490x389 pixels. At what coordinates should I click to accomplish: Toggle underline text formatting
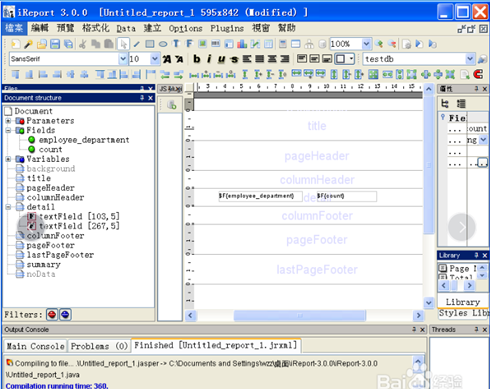(221, 59)
